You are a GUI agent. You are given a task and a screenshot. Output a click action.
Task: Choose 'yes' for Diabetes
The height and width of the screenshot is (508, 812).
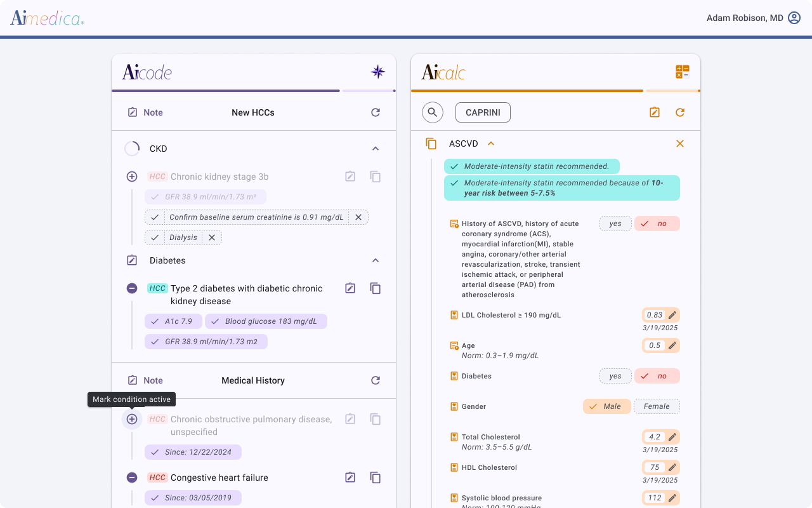(615, 376)
